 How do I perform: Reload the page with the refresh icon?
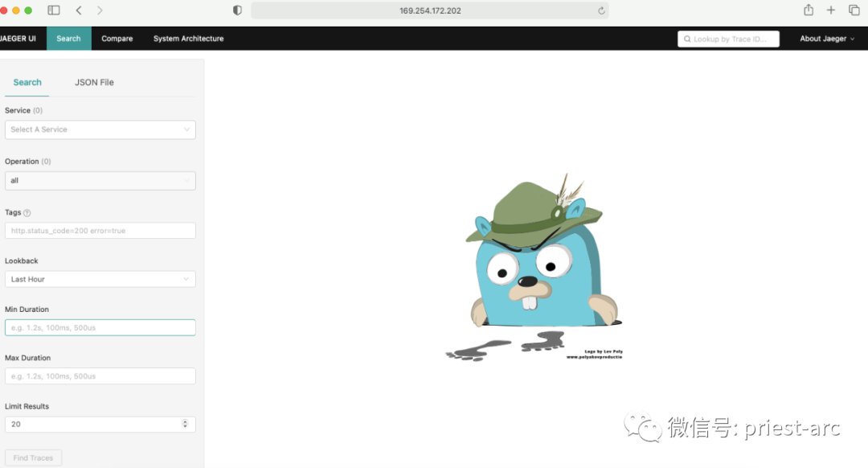coord(601,10)
